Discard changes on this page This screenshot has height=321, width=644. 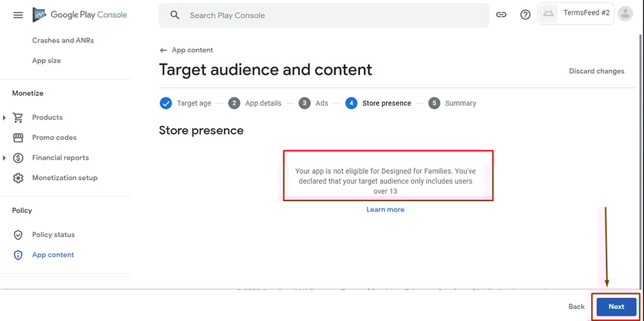596,71
